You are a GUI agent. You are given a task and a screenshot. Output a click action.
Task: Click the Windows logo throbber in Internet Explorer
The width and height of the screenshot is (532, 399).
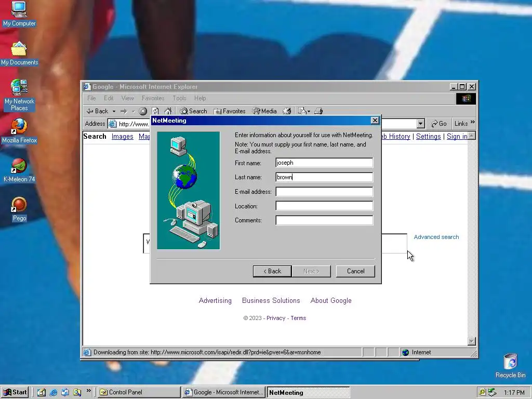[466, 98]
